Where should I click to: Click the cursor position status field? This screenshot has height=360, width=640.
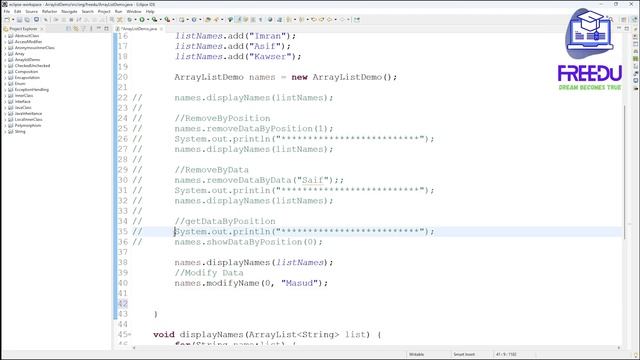[x=507, y=354]
